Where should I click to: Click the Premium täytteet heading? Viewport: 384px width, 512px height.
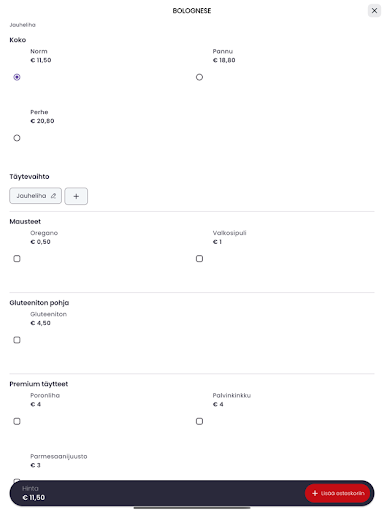point(39,384)
